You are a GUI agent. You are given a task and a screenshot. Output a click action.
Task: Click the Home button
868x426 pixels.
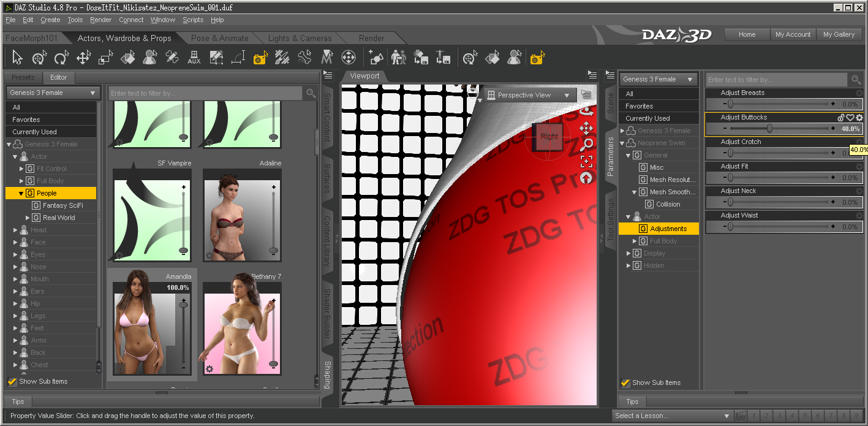747,34
